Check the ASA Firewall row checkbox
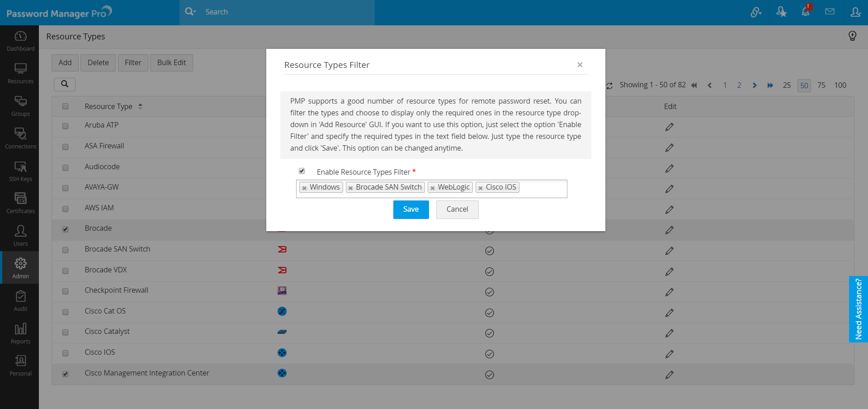 pos(66,147)
